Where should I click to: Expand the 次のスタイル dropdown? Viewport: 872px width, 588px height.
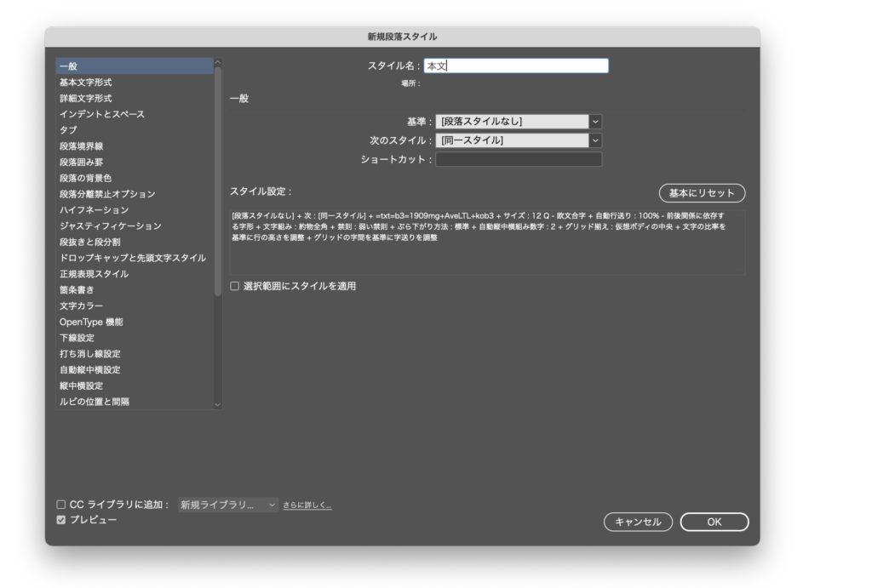(x=518, y=140)
